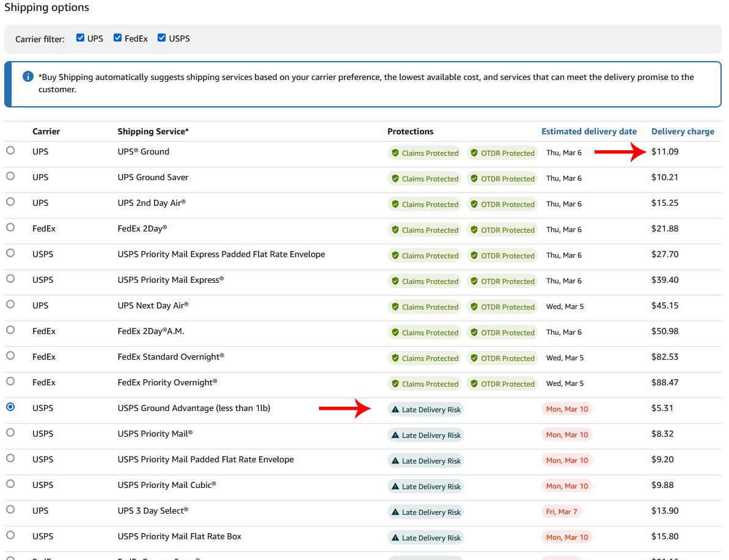
Task: Click the $11.09 delivery charge for UPS Ground
Action: coord(665,151)
